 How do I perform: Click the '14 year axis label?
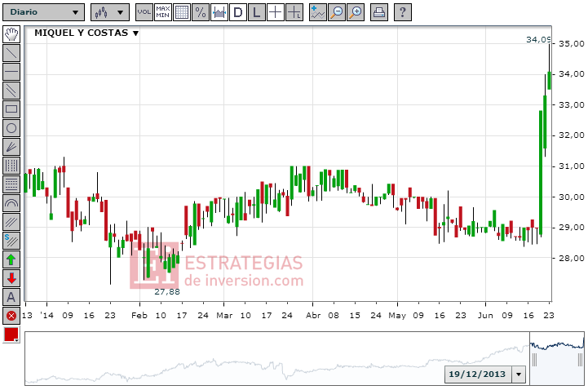pos(46,316)
